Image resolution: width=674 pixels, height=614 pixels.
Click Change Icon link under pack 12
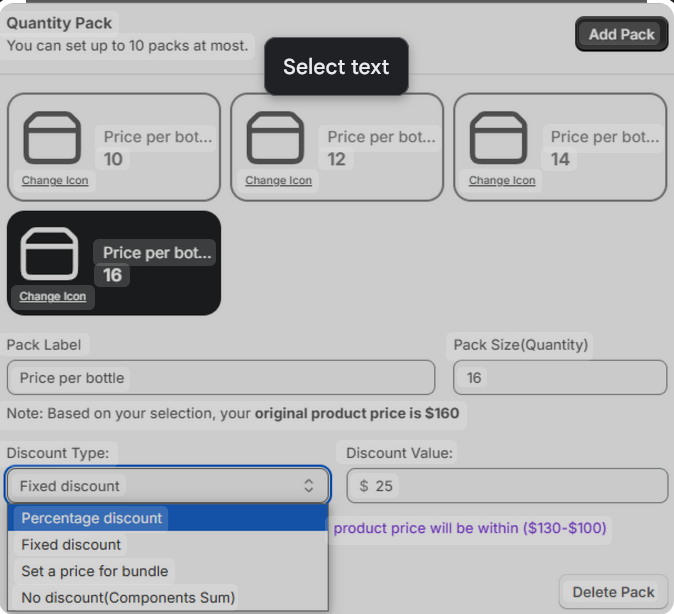(279, 180)
